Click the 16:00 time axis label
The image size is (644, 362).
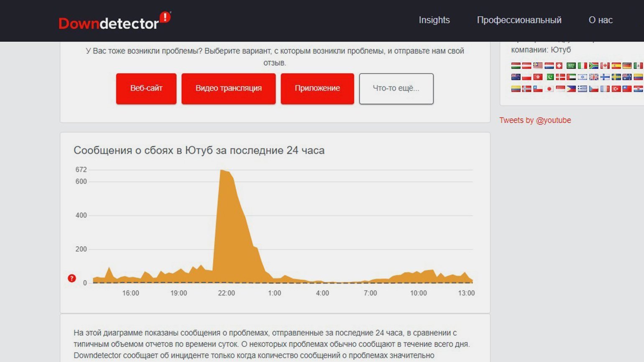(130, 293)
